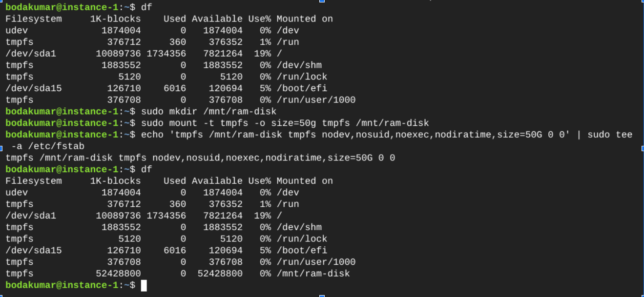Click '/boot/efi' in the first df output
Viewport: 644px width, 297px height.
click(302, 88)
